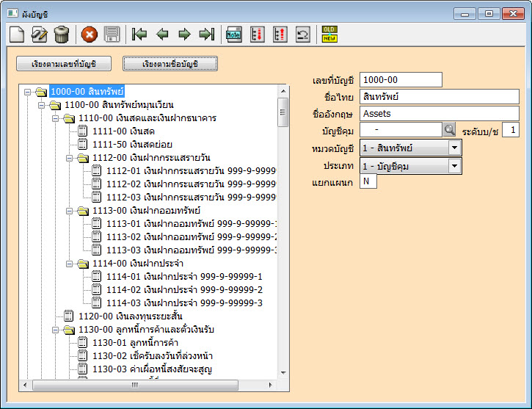Go to previous record green arrow
Image resolution: width=532 pixels, height=409 pixels.
162,35
